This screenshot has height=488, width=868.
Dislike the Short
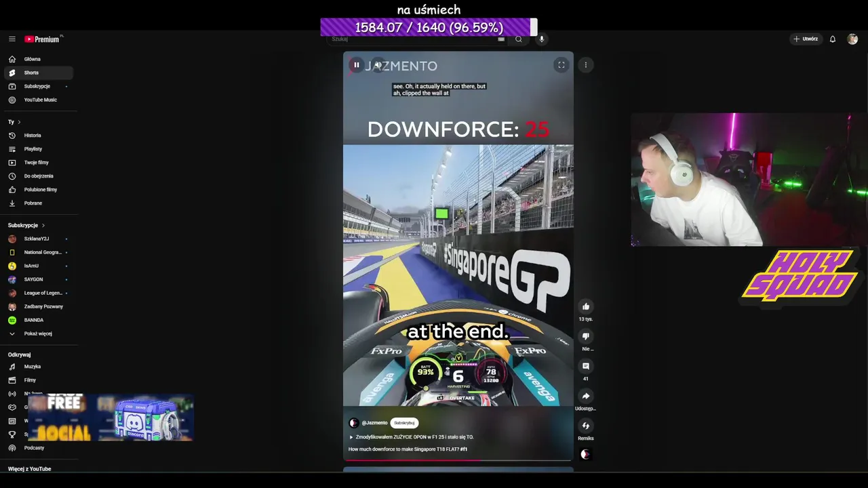[x=586, y=336]
